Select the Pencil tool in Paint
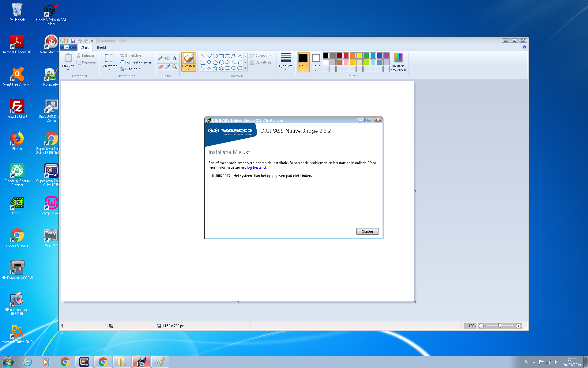This screenshot has height=368, width=588. tap(160, 58)
